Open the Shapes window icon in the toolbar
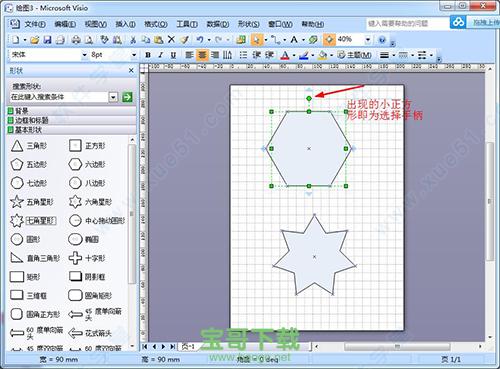 tap(241, 40)
